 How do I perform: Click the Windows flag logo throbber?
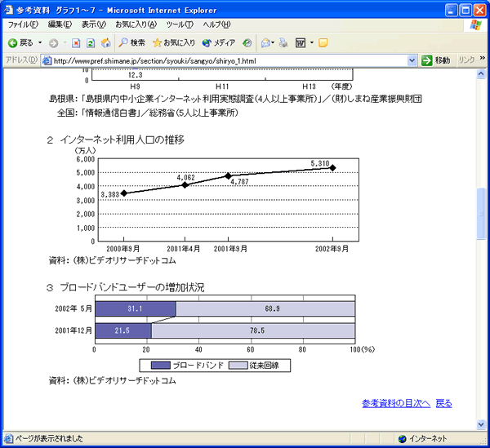click(x=475, y=25)
